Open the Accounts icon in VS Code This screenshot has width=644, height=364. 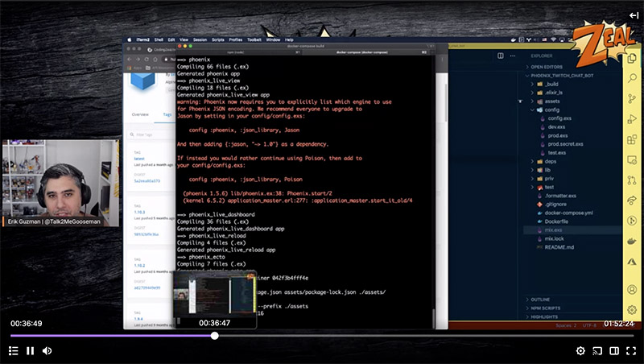pyautogui.click(x=632, y=290)
